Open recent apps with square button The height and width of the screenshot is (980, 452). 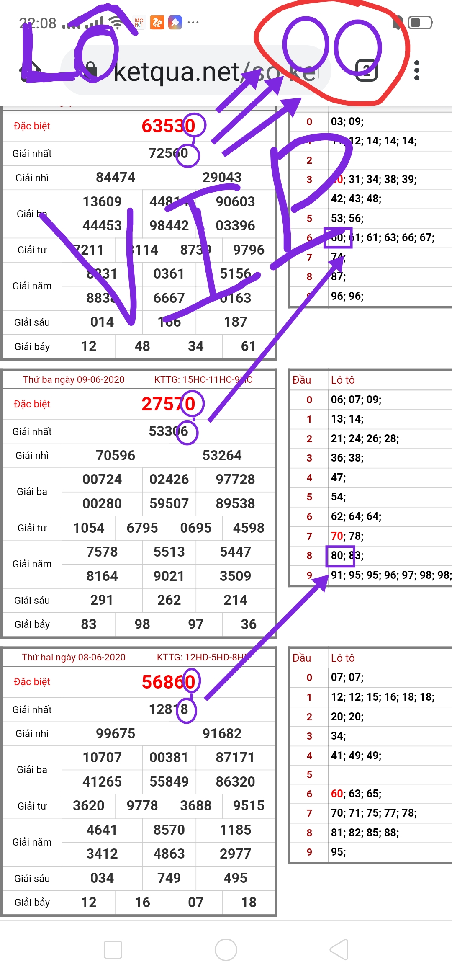tap(113, 950)
